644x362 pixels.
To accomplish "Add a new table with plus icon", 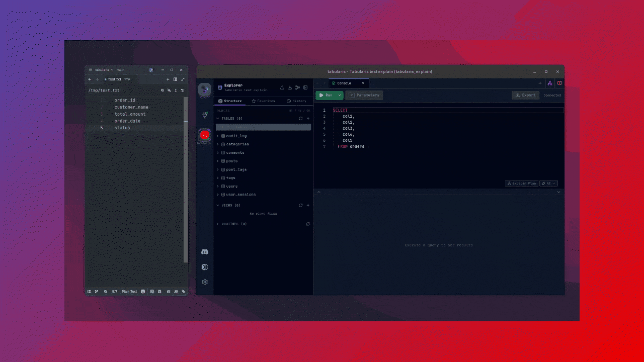I will [x=308, y=119].
